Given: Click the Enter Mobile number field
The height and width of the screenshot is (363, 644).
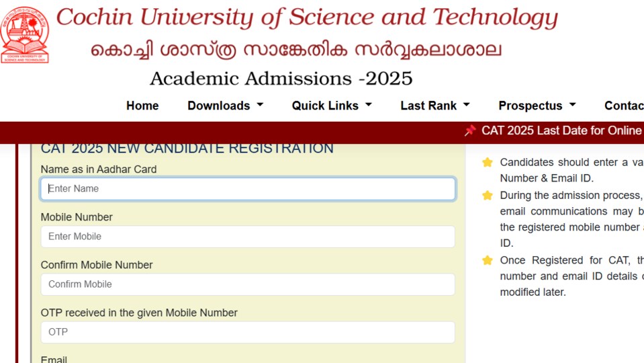Looking at the screenshot, I should [x=248, y=237].
